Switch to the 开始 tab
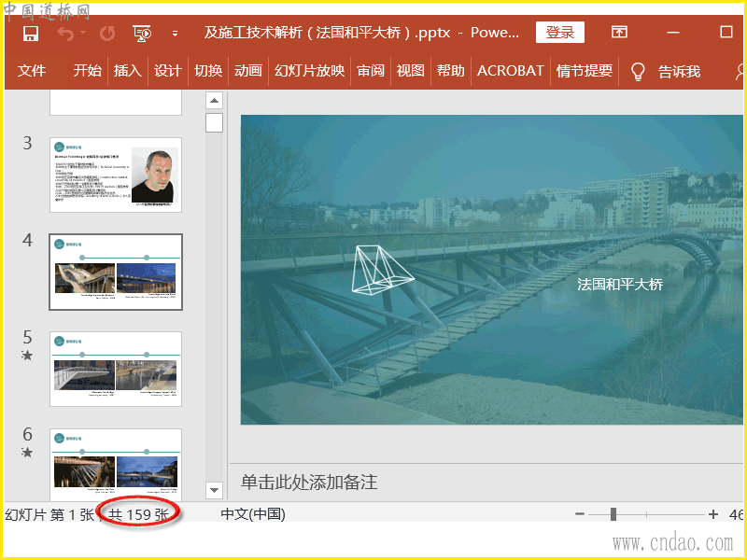 87,71
